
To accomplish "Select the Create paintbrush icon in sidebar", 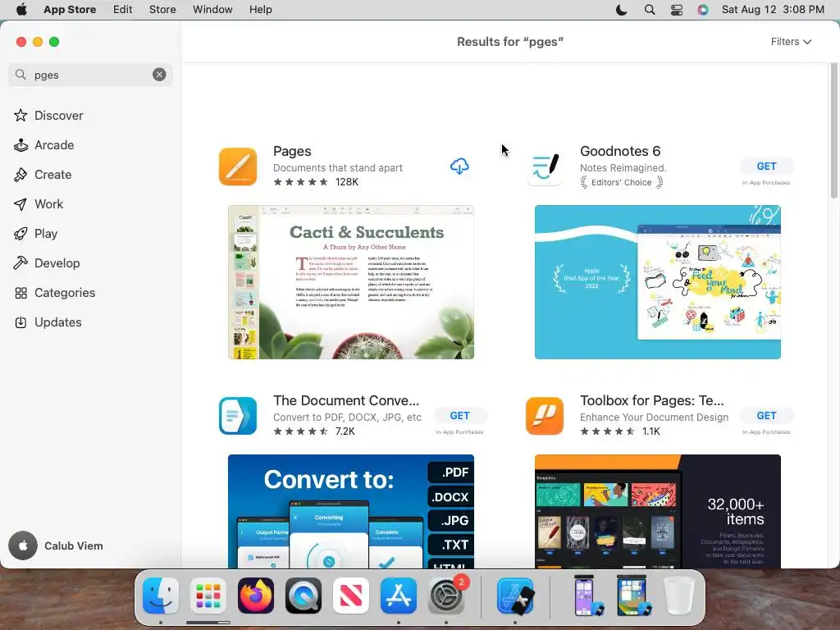I will coord(21,174).
